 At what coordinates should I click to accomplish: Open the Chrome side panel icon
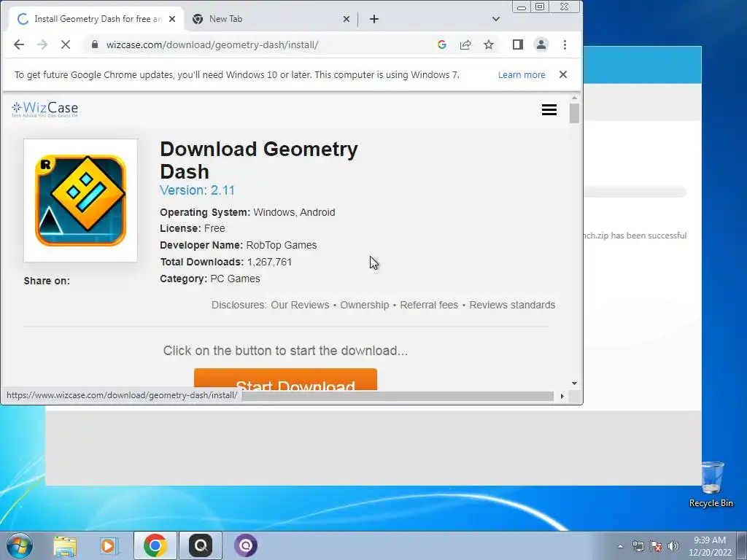pyautogui.click(x=518, y=44)
